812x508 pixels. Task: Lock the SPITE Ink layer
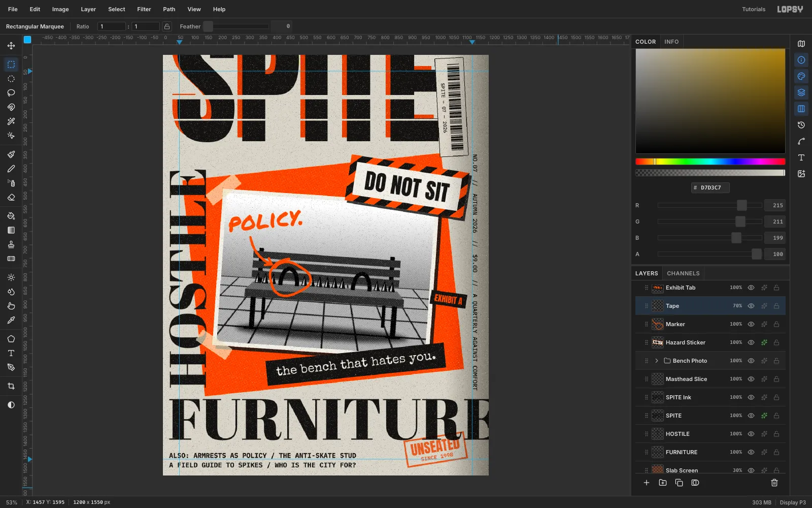pos(776,397)
